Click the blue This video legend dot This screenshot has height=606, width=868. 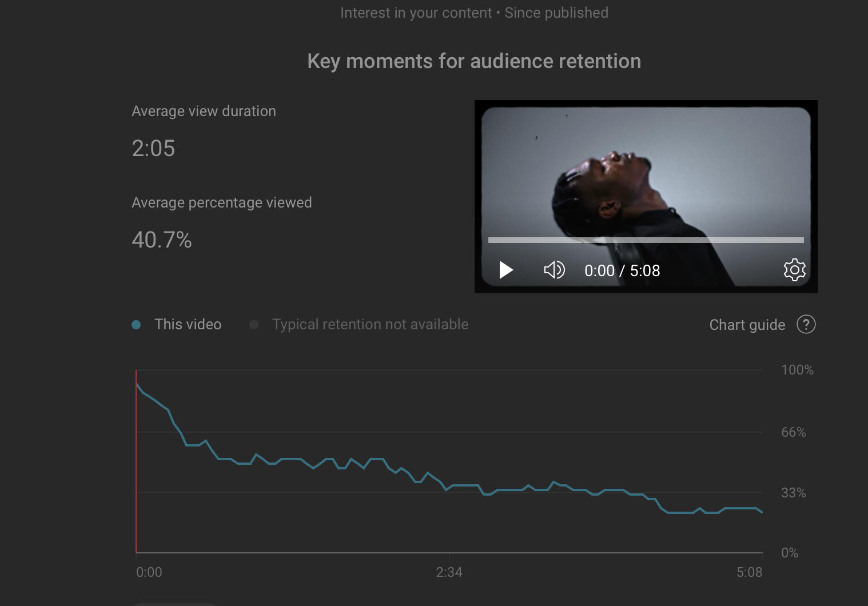point(136,325)
